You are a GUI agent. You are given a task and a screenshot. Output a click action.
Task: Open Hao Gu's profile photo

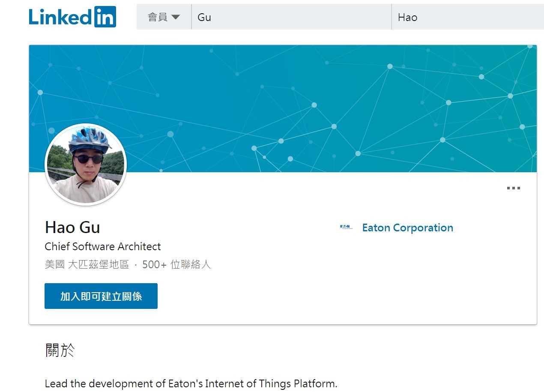coord(86,165)
